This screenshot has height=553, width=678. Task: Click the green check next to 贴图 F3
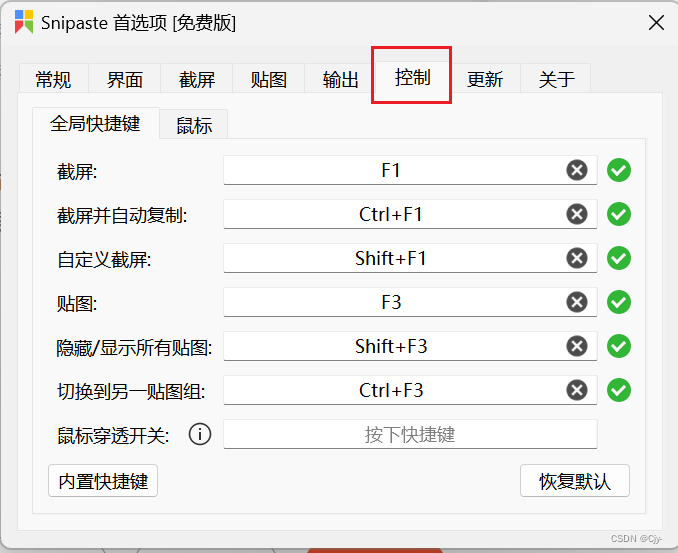coord(619,302)
